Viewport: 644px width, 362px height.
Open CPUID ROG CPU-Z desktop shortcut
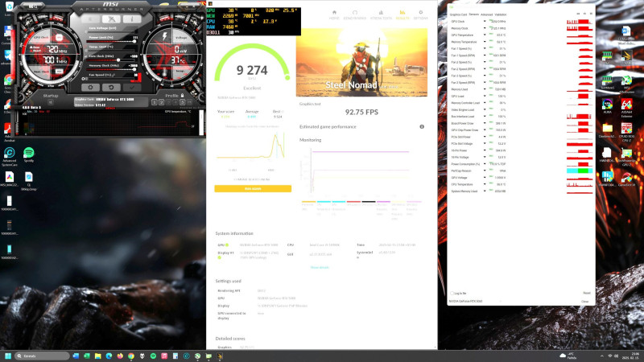pyautogui.click(x=626, y=133)
